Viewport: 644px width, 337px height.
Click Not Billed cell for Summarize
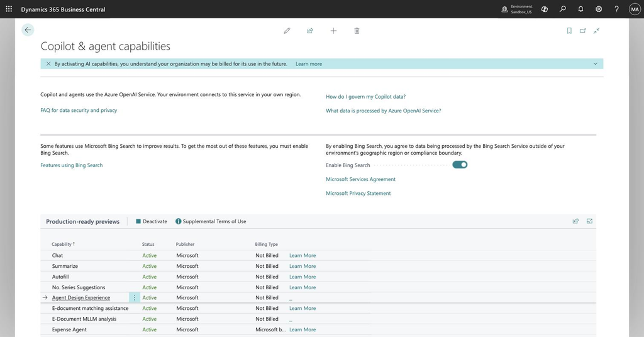pos(267,266)
